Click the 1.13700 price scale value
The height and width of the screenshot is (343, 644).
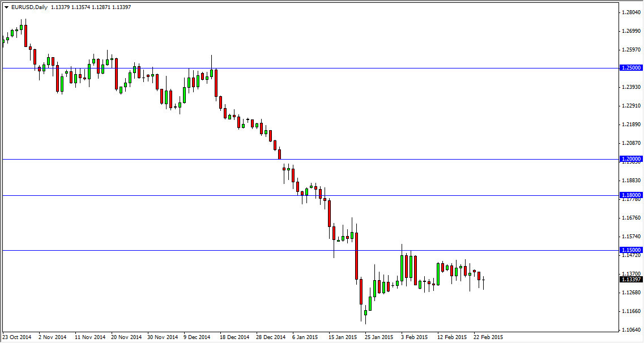click(632, 273)
